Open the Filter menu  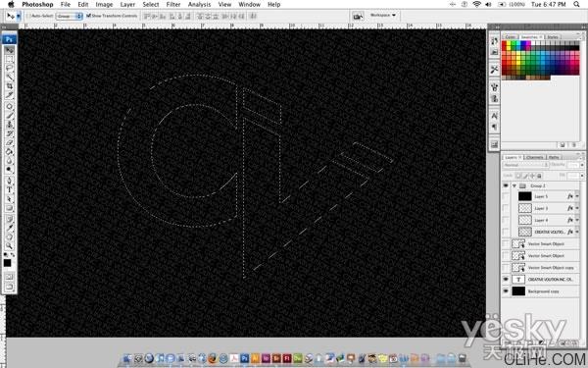[173, 5]
